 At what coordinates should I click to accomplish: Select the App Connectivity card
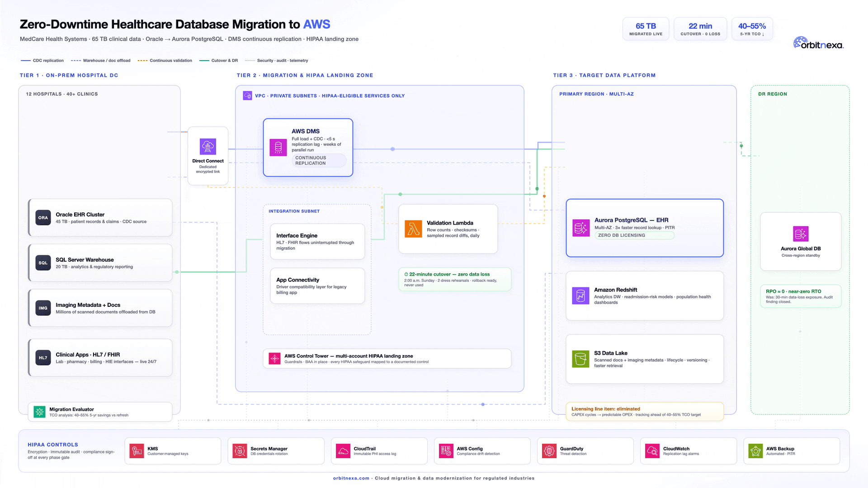[x=317, y=286]
